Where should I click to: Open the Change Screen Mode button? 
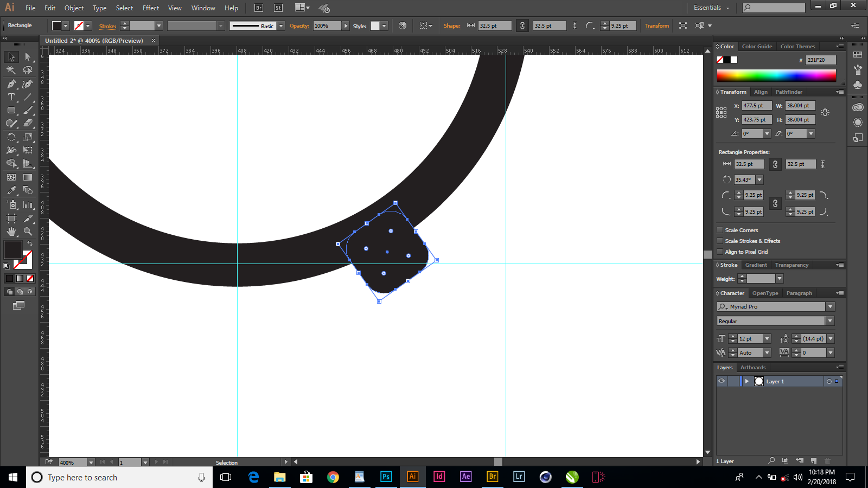click(x=18, y=305)
